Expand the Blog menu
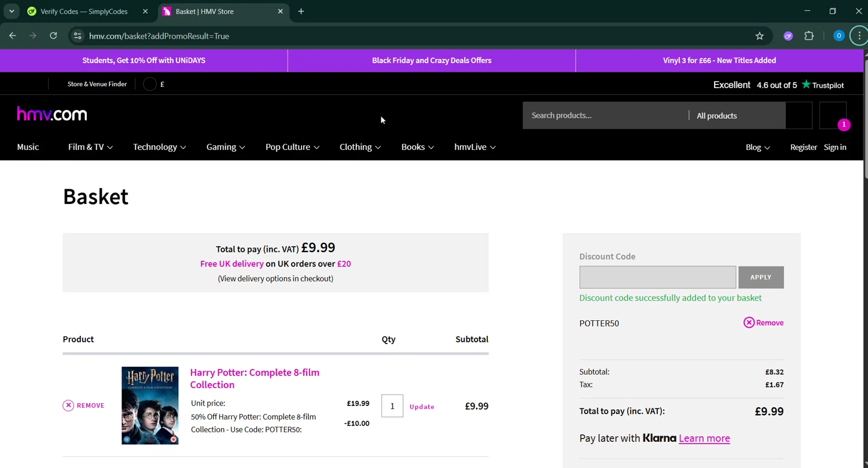Screen dimensions: 868x468 [x=757, y=147]
